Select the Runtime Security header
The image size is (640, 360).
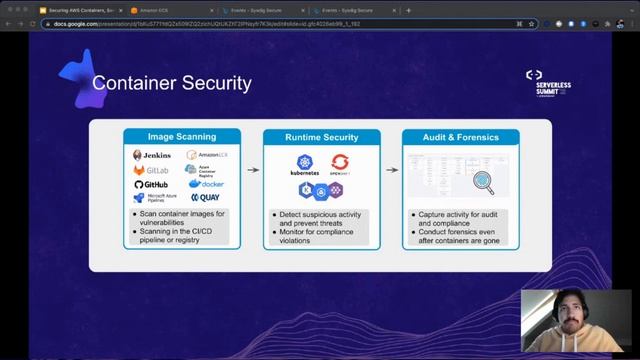pyautogui.click(x=322, y=137)
